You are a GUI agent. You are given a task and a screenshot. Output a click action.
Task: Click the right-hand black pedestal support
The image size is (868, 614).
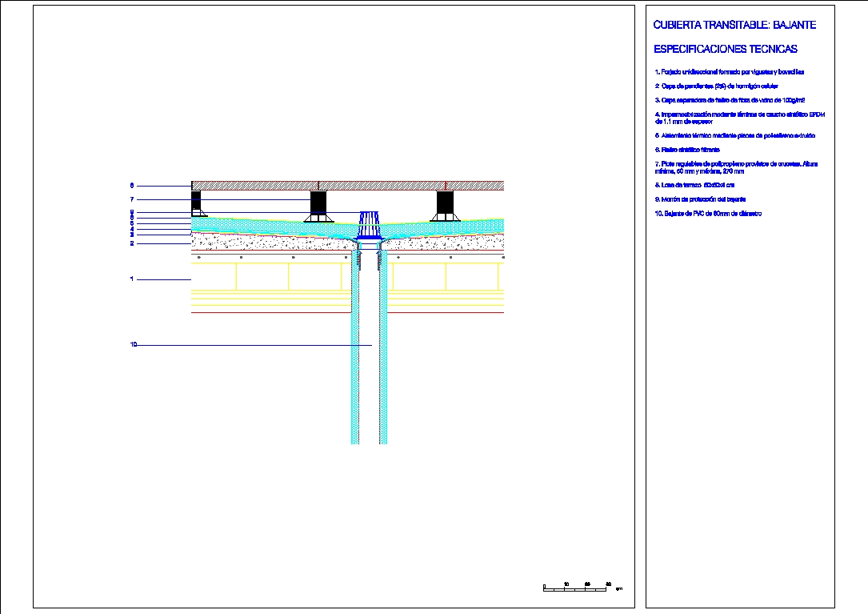click(x=444, y=204)
